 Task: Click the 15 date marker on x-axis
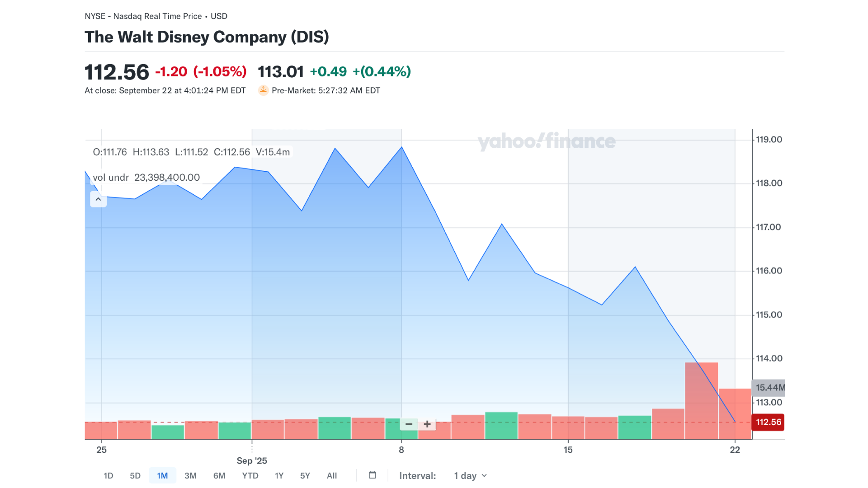point(568,450)
